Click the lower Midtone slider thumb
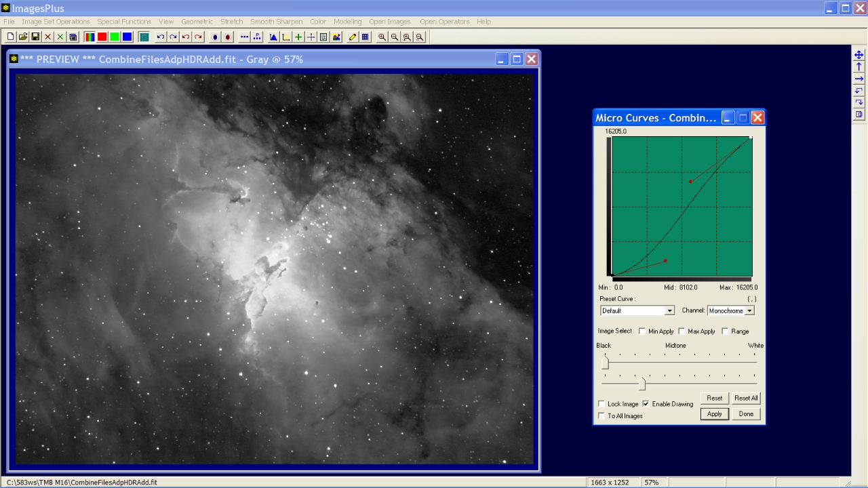This screenshot has height=488, width=868. point(642,384)
